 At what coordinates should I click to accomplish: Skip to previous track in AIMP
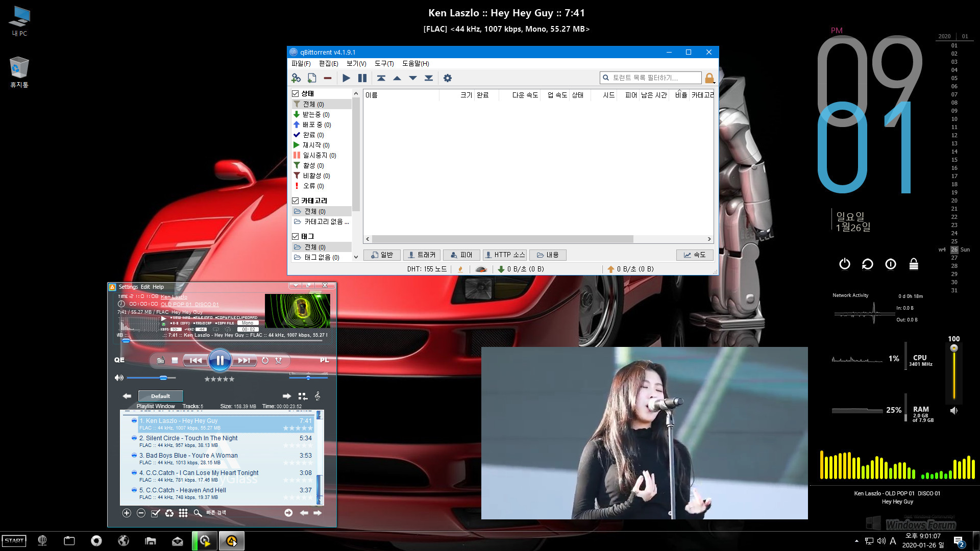coord(195,360)
